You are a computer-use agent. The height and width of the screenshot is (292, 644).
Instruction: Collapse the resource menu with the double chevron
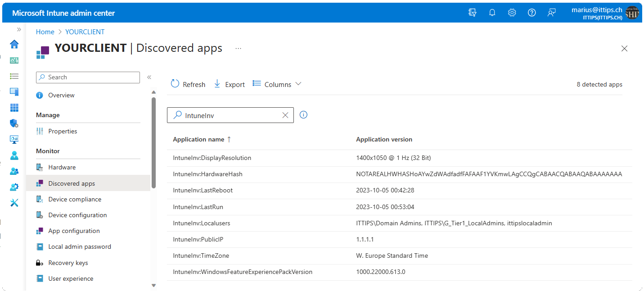[149, 77]
